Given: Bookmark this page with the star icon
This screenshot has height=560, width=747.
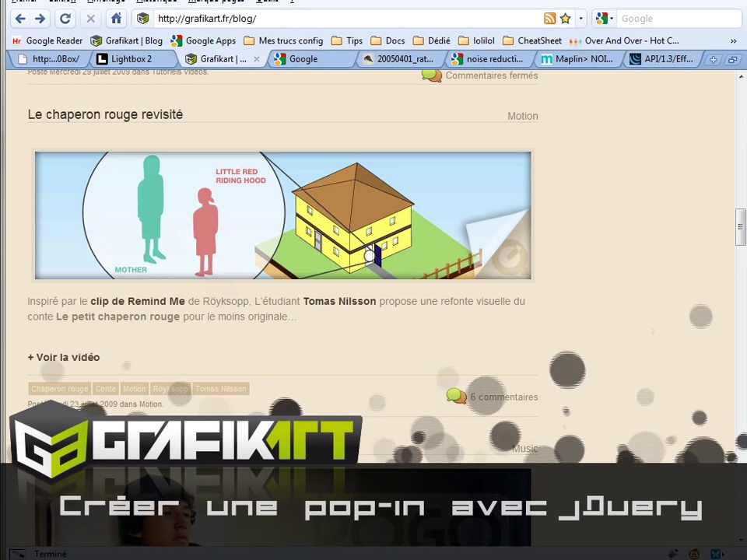Looking at the screenshot, I should tap(565, 19).
